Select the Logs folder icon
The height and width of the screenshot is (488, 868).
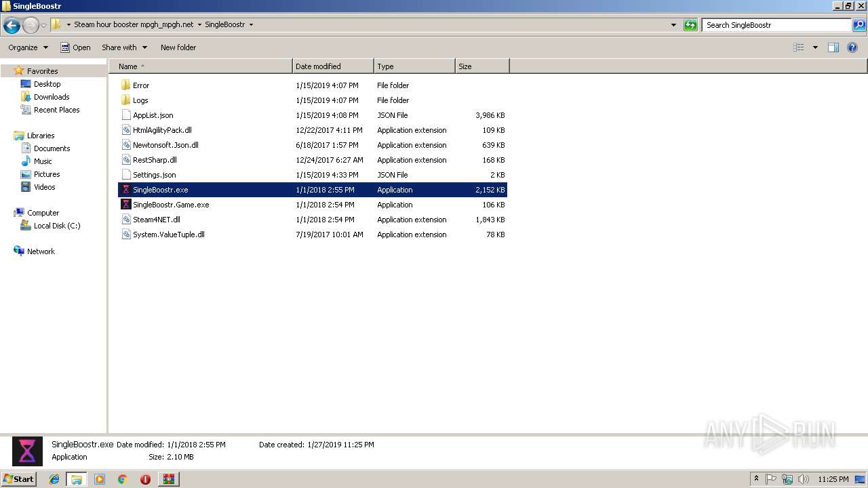pyautogui.click(x=125, y=100)
